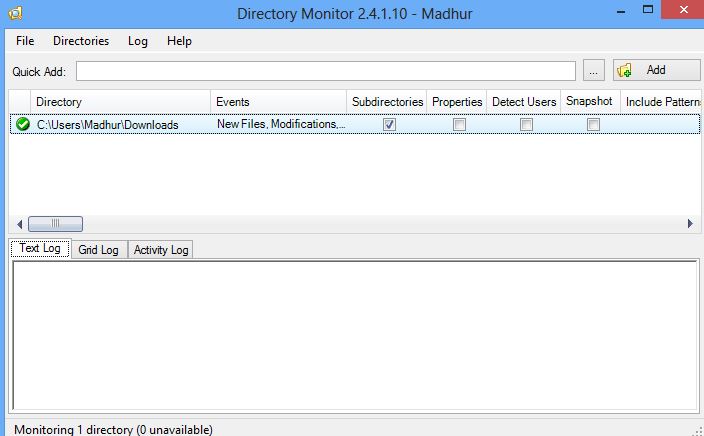The height and width of the screenshot is (436, 704).
Task: Switch to the Grid Log tab
Action: tap(98, 250)
